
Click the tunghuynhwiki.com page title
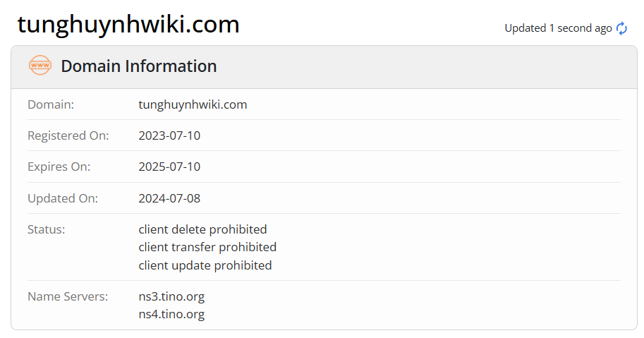point(128,25)
